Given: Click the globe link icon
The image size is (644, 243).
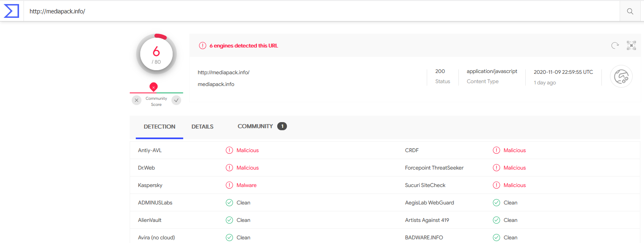Looking at the screenshot, I should [x=621, y=76].
